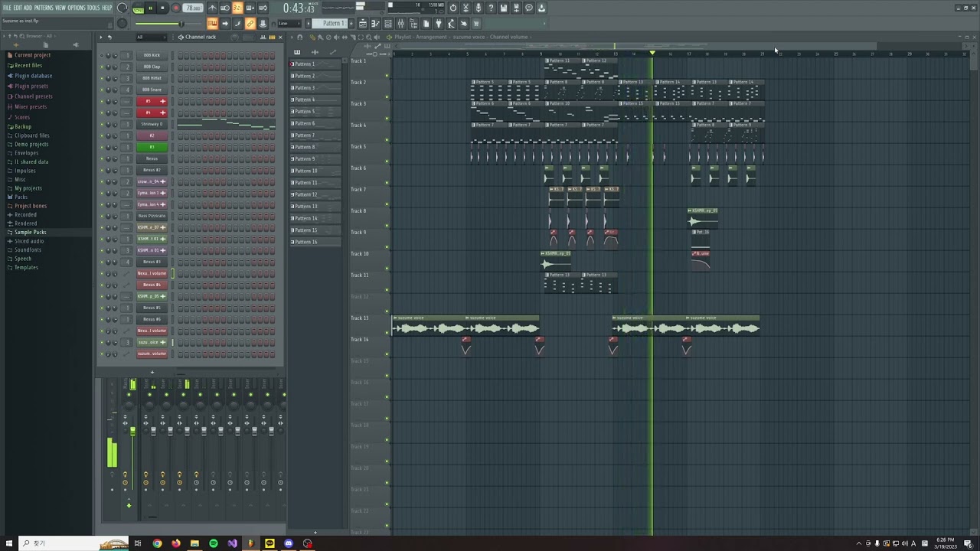
Task: Open the Pattern 1 selector dropdown
Action: 329,24
